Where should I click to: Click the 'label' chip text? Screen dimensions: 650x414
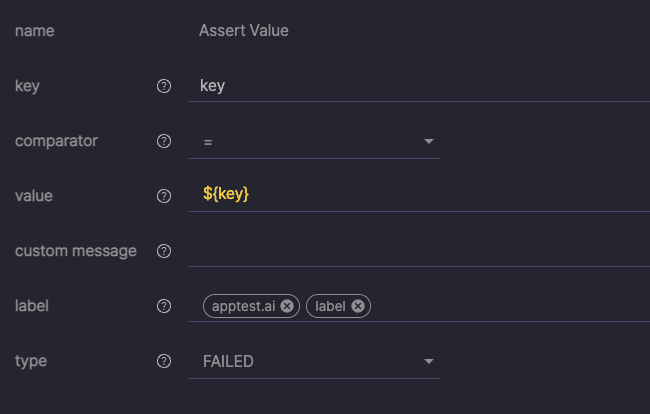[330, 306]
